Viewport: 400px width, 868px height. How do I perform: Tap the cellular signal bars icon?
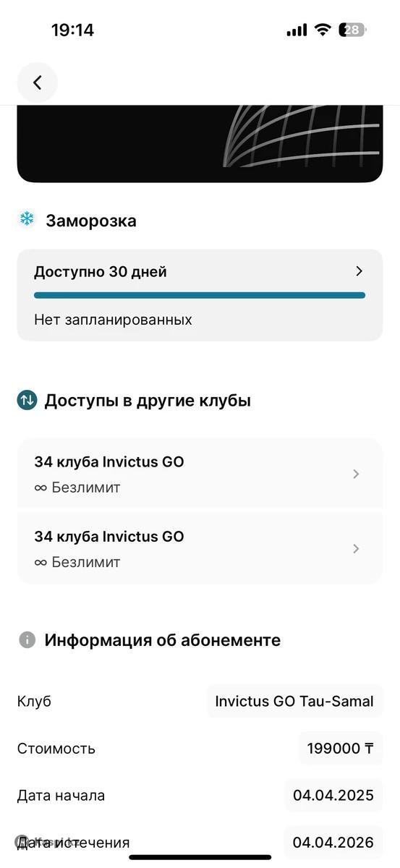click(297, 30)
